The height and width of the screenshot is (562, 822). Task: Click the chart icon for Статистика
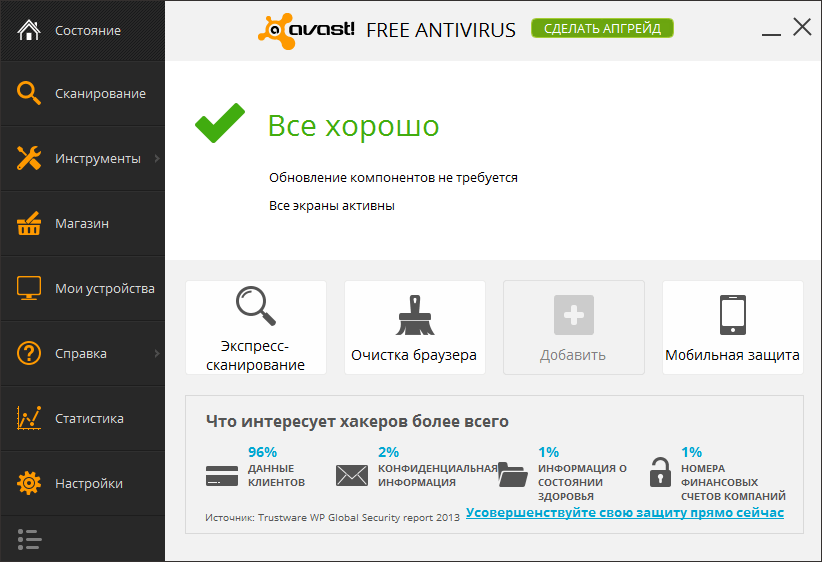click(x=28, y=418)
